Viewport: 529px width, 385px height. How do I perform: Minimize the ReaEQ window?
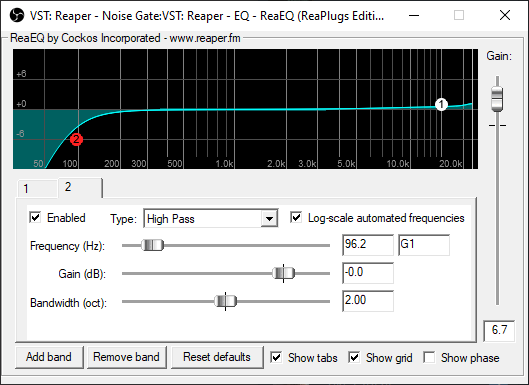point(414,15)
